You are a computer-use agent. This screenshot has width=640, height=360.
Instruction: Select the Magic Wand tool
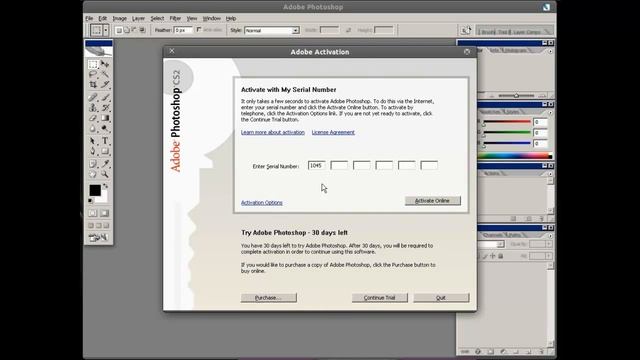(x=105, y=74)
